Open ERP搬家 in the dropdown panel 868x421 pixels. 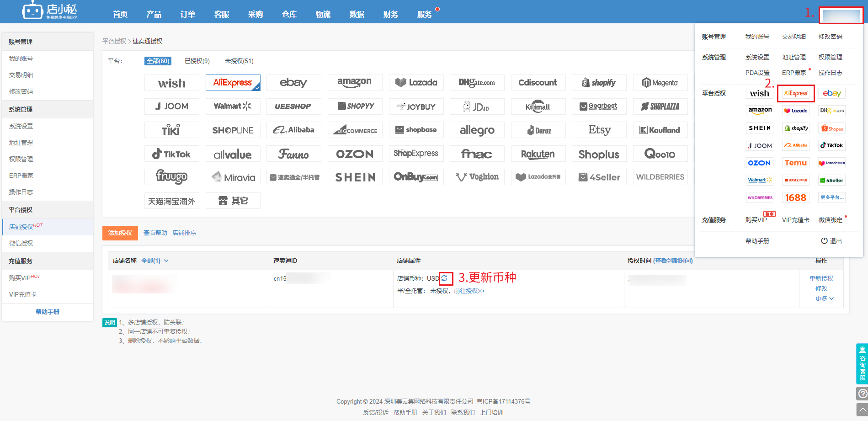[x=794, y=73]
